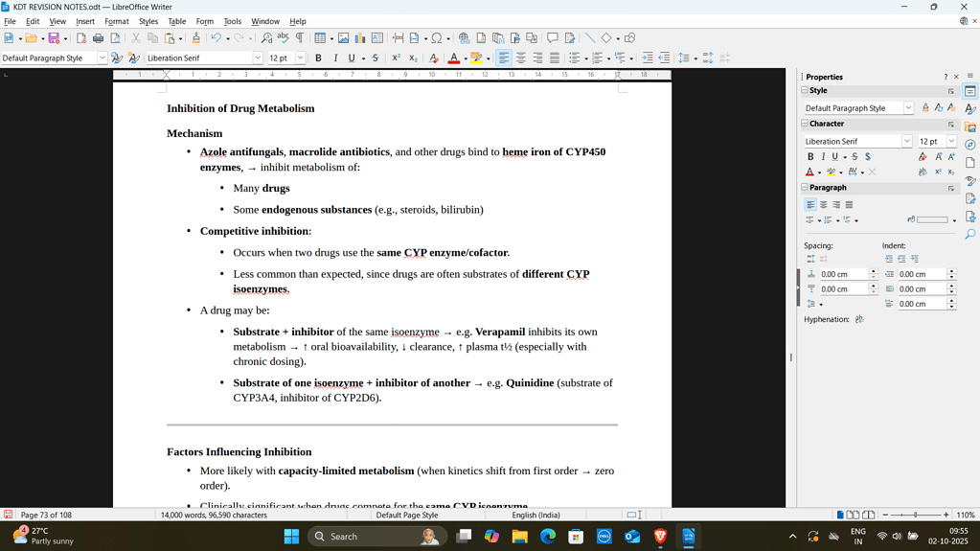Screen dimensions: 980x551
Task: Click the Clone Formatting paintbrush
Action: tap(195, 38)
